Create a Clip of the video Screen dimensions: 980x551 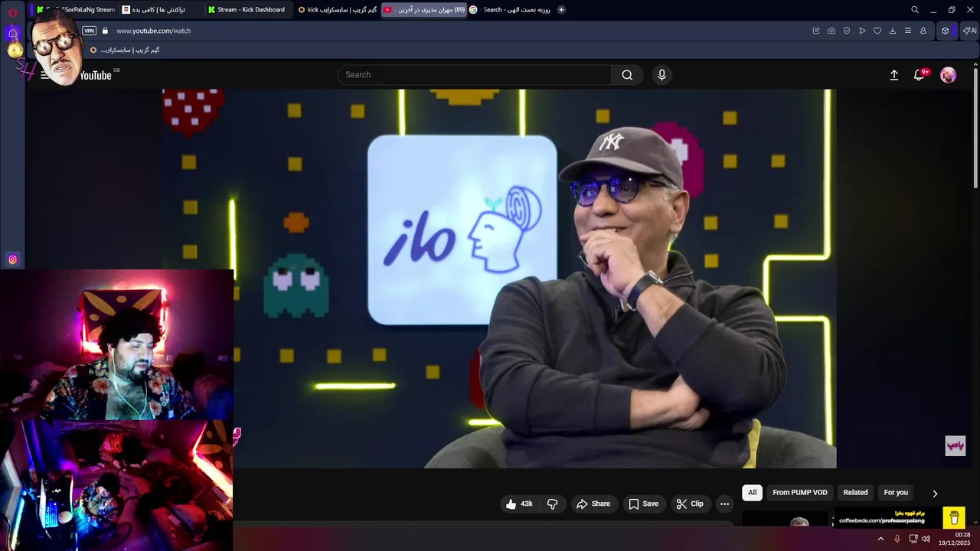point(689,504)
